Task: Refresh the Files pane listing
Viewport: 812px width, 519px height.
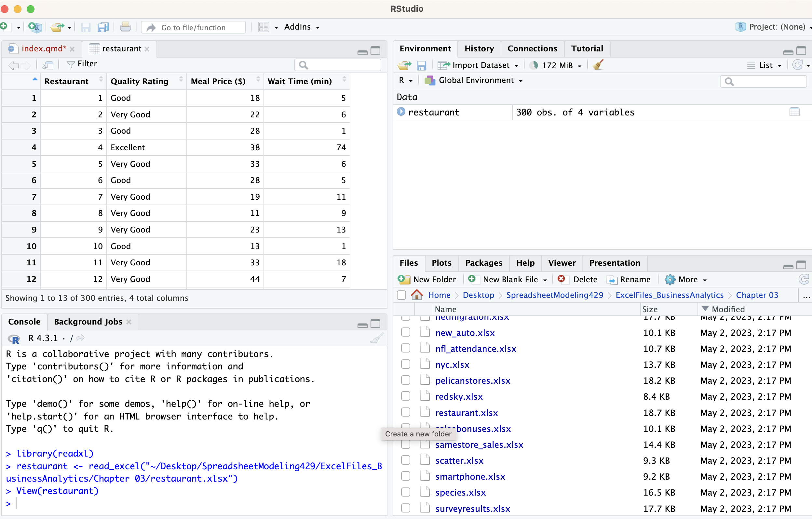Action: [804, 279]
